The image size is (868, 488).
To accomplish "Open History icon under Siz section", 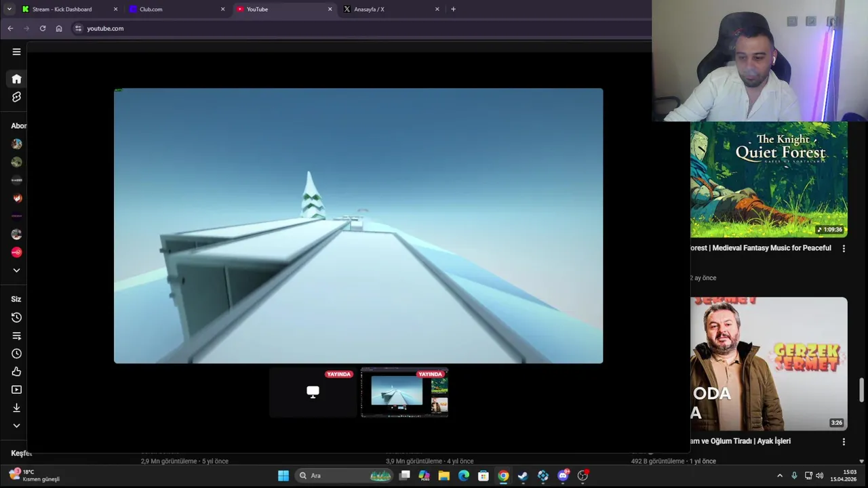I will tap(16, 317).
